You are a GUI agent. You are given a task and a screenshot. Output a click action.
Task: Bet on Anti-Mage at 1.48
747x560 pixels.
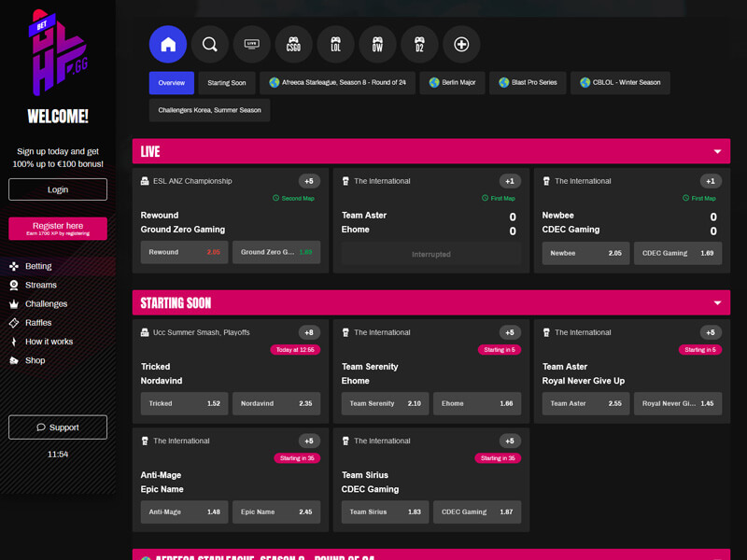(184, 511)
